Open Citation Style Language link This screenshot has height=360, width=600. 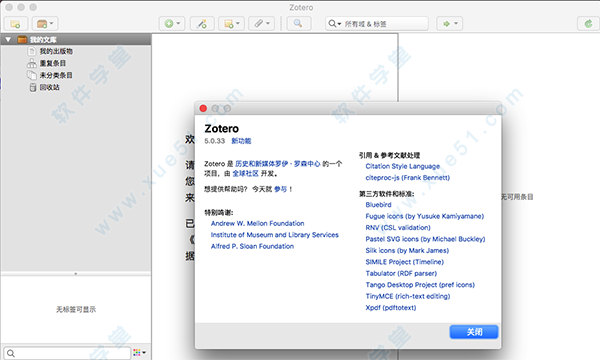(x=403, y=166)
